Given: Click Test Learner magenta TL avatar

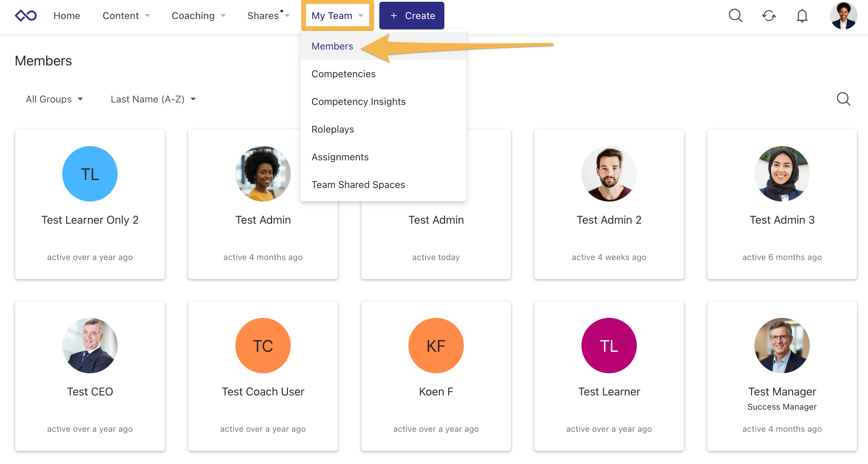Looking at the screenshot, I should 609,346.
